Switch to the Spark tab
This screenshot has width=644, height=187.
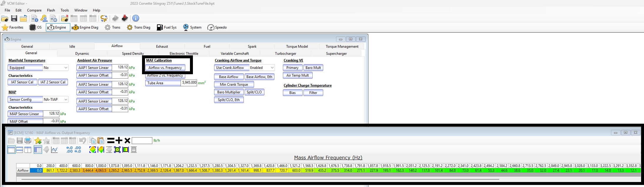click(x=252, y=47)
